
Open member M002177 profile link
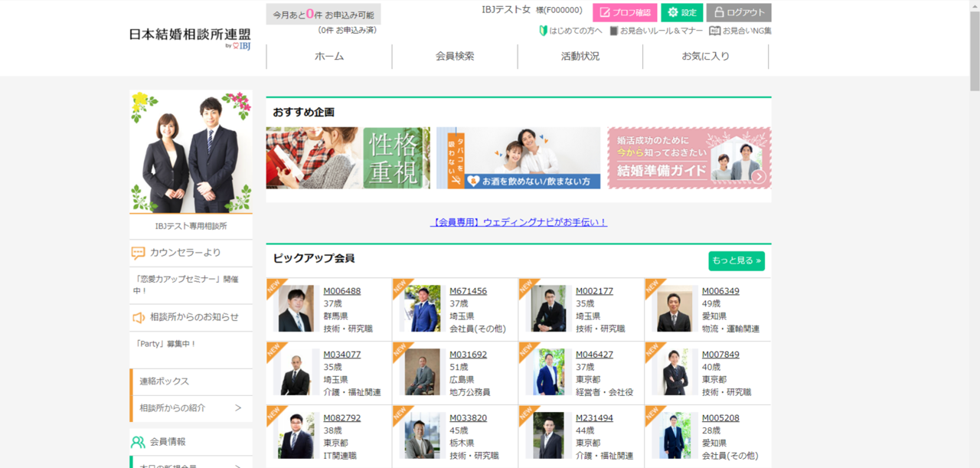click(594, 291)
